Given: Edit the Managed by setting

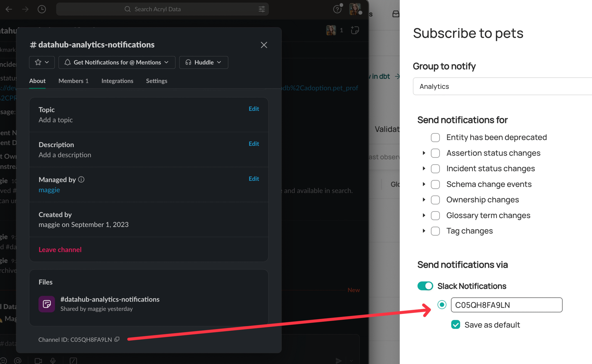Looking at the screenshot, I should pos(254,179).
